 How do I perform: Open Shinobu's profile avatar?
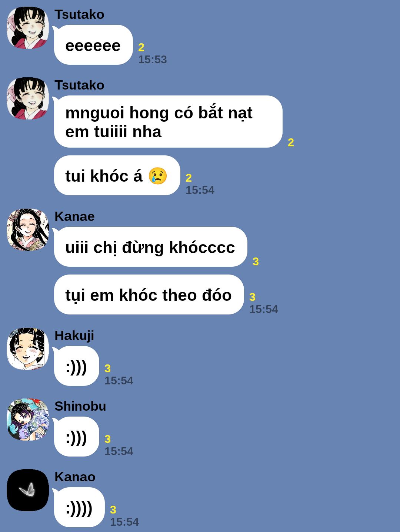(x=28, y=420)
